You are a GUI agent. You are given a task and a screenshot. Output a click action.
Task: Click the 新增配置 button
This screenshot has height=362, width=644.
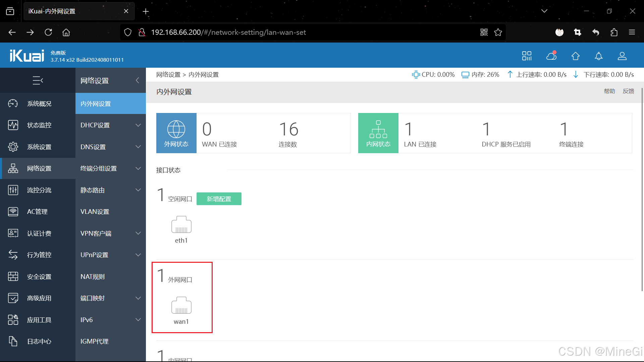coord(219,199)
